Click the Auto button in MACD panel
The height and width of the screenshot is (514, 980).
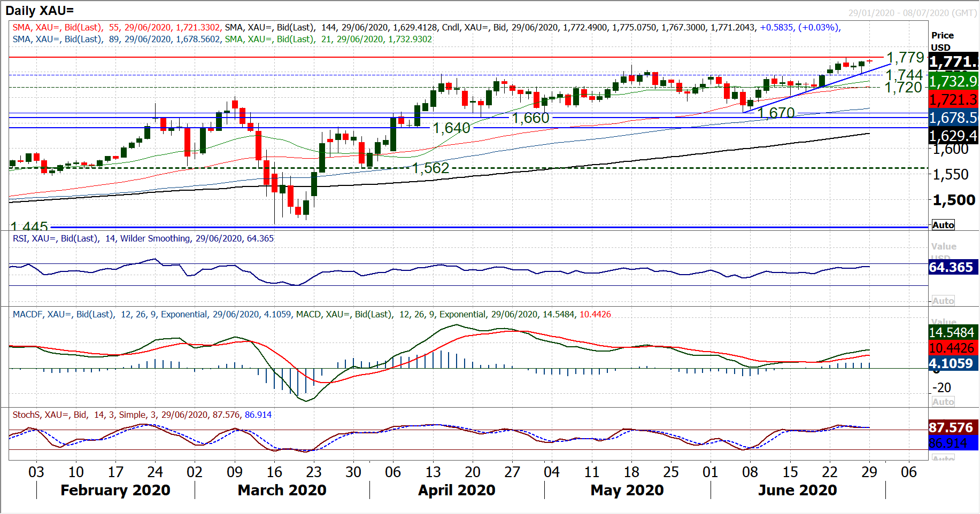943,402
